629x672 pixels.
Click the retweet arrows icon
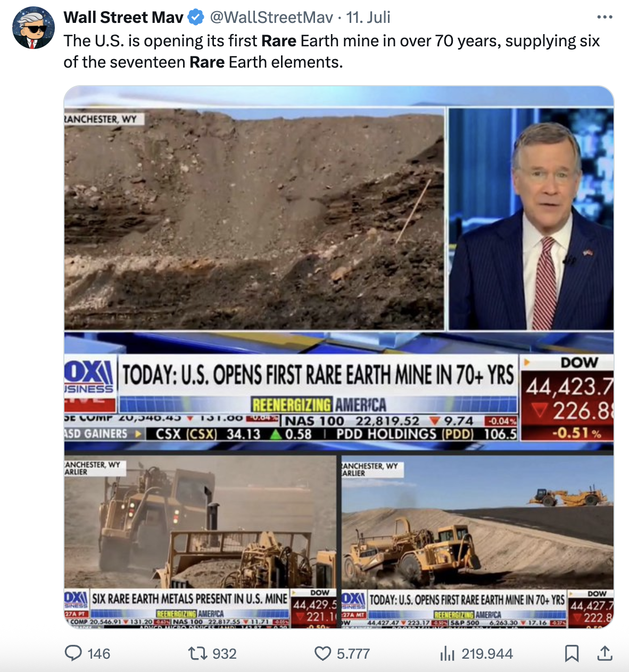[x=198, y=653]
